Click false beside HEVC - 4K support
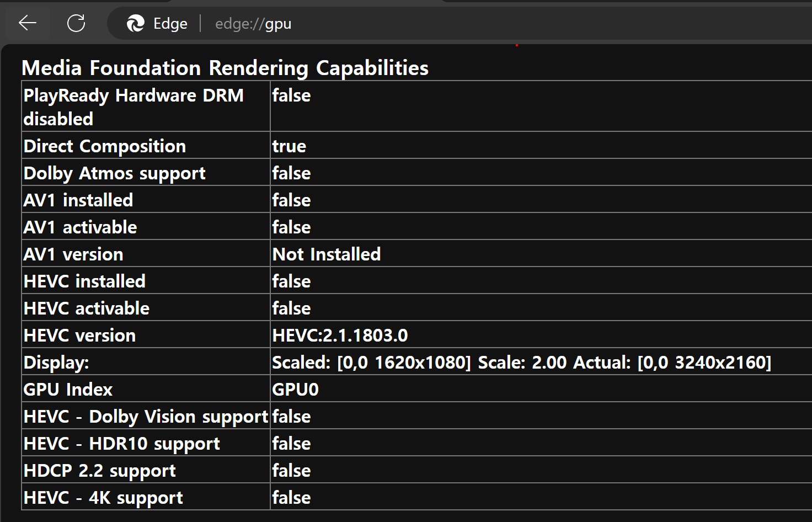812x522 pixels. click(x=291, y=498)
